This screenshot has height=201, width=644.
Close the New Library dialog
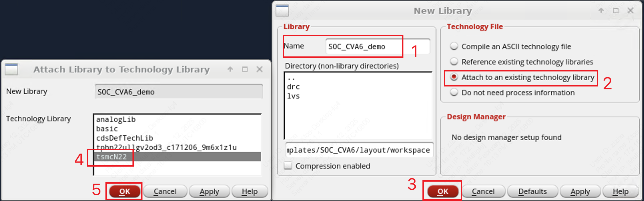630,11
